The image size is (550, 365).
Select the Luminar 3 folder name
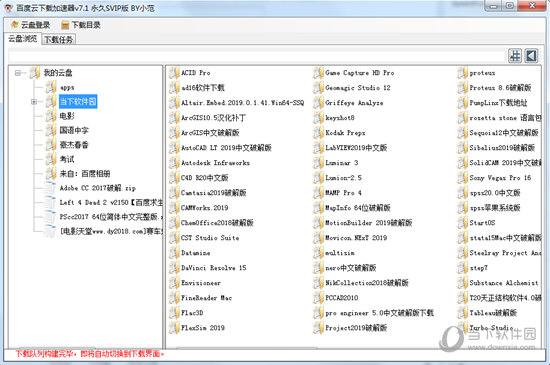point(342,163)
